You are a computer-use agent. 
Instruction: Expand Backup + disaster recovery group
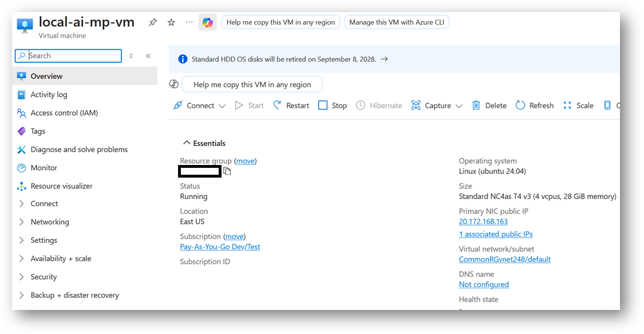tap(21, 295)
